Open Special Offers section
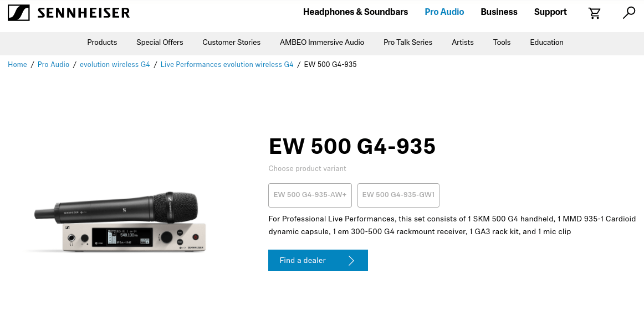 (x=160, y=42)
